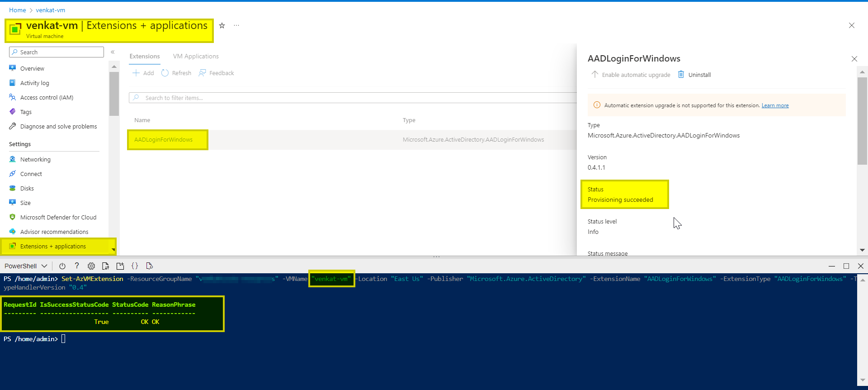The height and width of the screenshot is (390, 868).
Task: Open the editor curly braces icon
Action: [x=135, y=266]
